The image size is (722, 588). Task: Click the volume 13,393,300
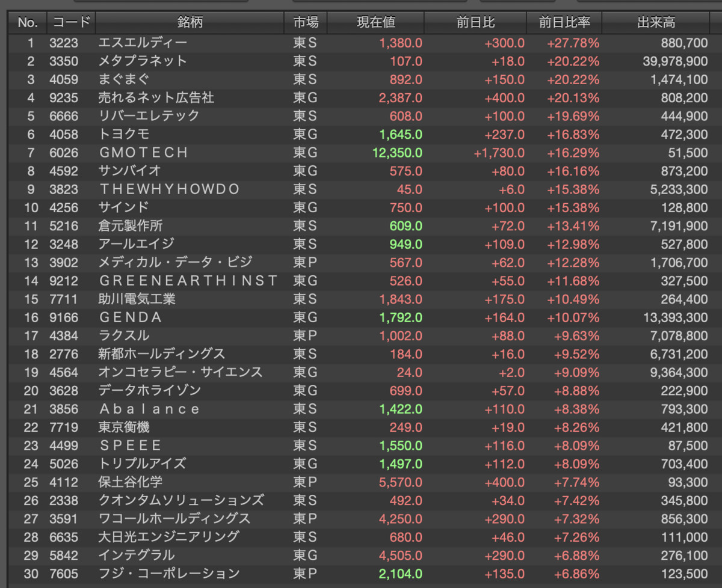click(x=675, y=317)
